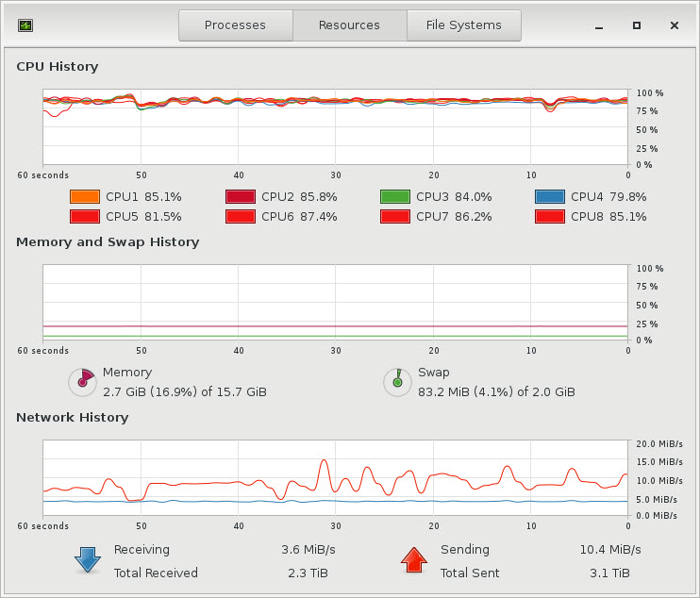Click inside the Memory and Swap graph
The height and width of the screenshot is (598, 700).
pos(335,303)
